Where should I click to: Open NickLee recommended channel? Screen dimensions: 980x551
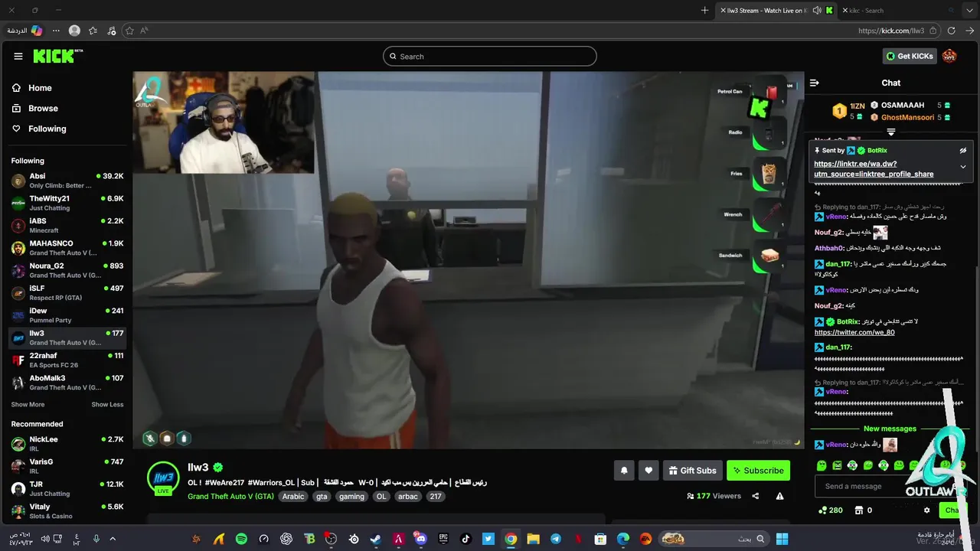(67, 444)
